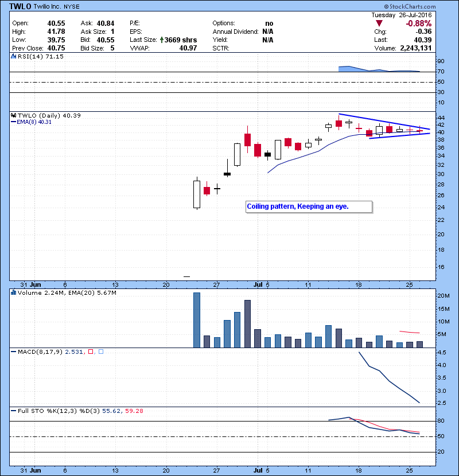The image size is (459, 476).
Task: Click the RSI(14) 71.15 label
Action: pyautogui.click(x=41, y=56)
